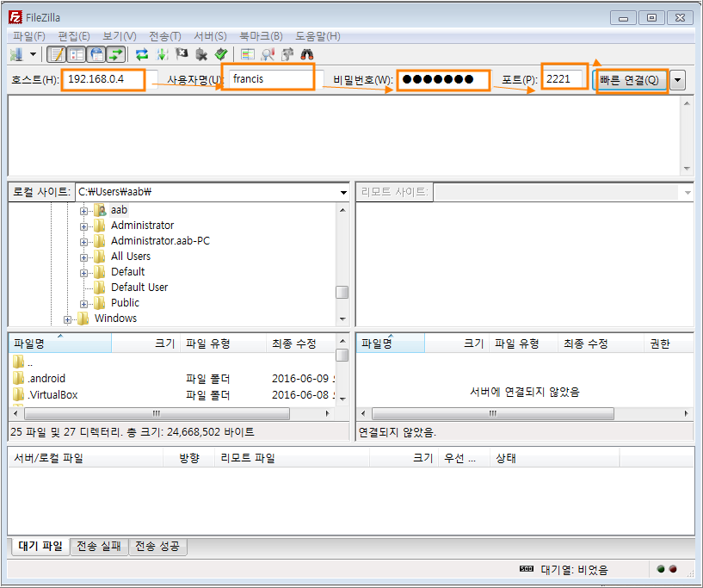Select the Windows folder icon

point(83,319)
